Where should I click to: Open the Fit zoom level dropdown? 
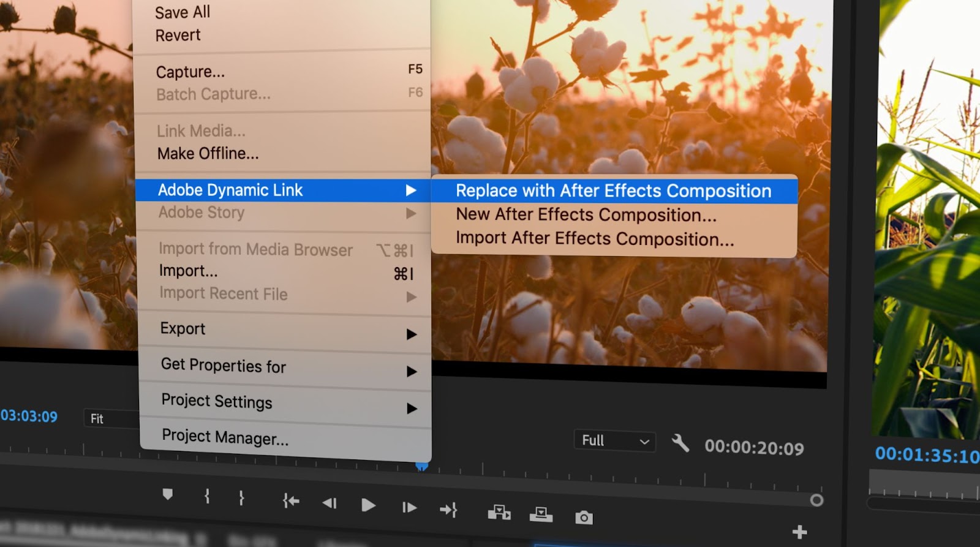(111, 419)
